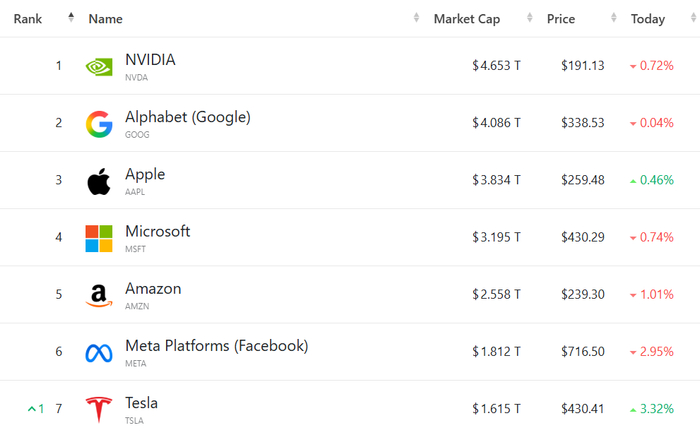Click Amazon's $239.30 price cell
This screenshot has height=435, width=700.
pyautogui.click(x=583, y=294)
